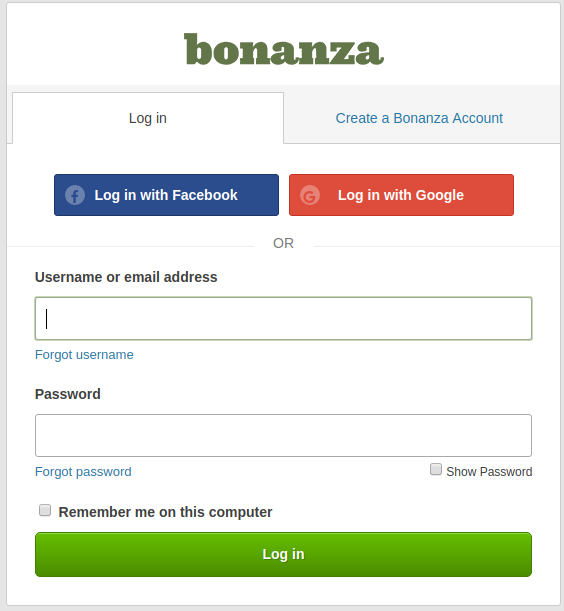Follow the Forgot password link
564x611 pixels.
(83, 471)
